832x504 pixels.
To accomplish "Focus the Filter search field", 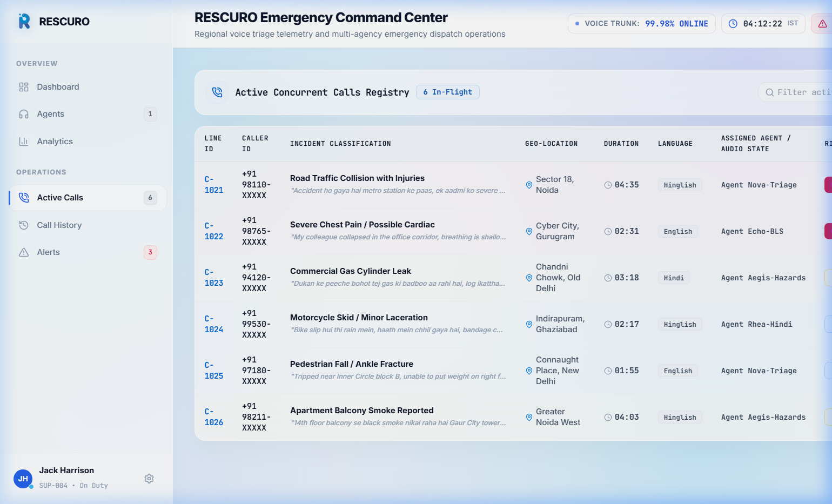I will click(795, 92).
